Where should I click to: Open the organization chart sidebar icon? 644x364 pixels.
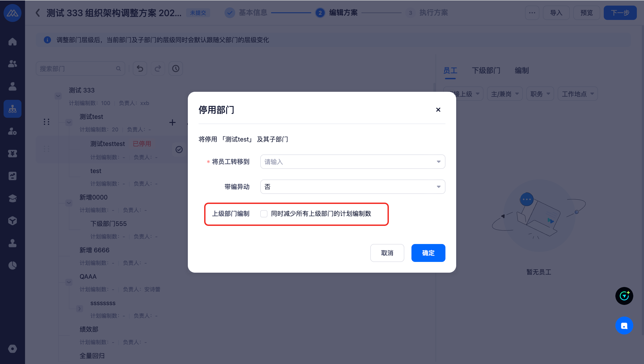point(13,109)
